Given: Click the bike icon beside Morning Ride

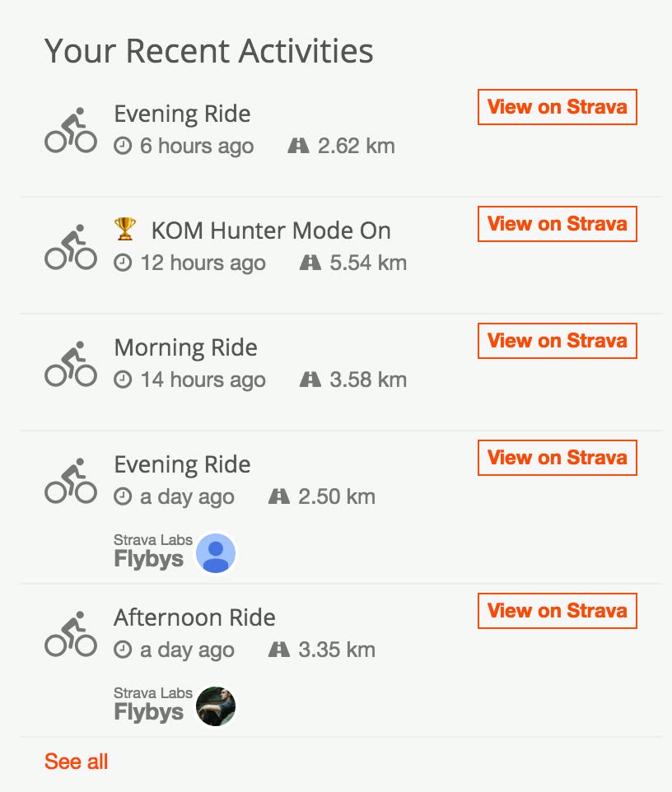Looking at the screenshot, I should pyautogui.click(x=70, y=364).
